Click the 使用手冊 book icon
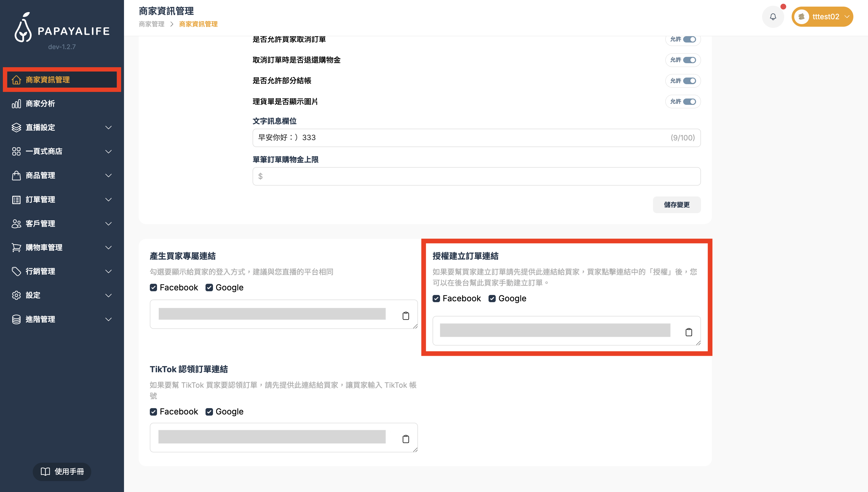The height and width of the screenshot is (492, 868). pyautogui.click(x=45, y=471)
